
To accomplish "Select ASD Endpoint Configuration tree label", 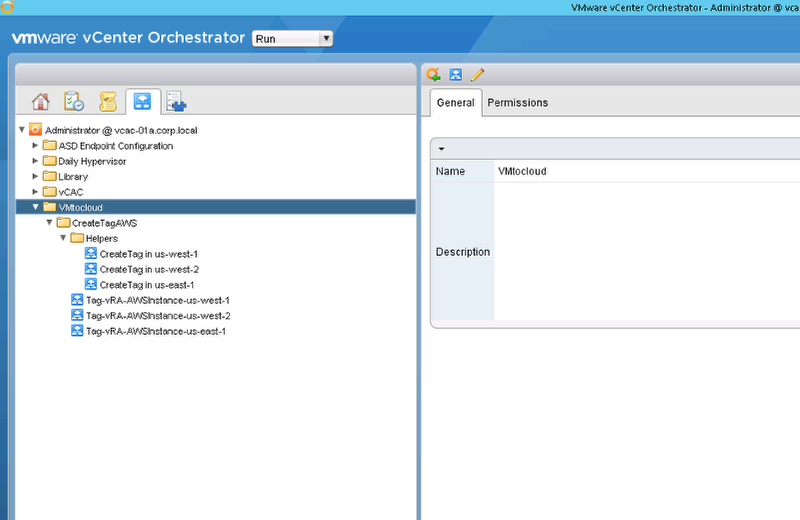I will click(x=116, y=146).
